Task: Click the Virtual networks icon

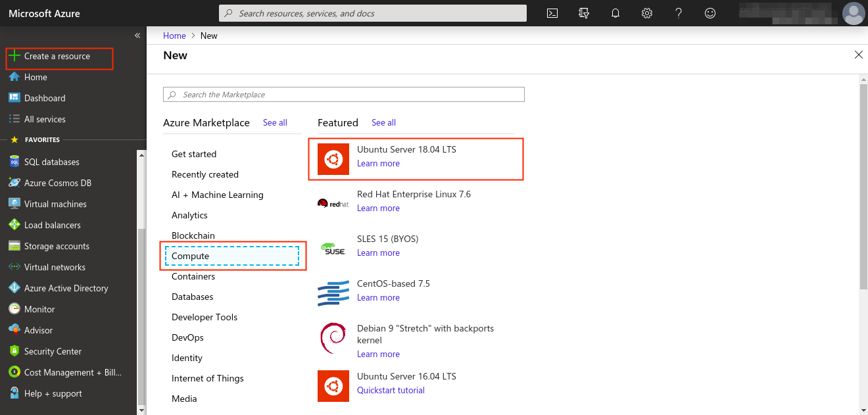Action: pos(14,267)
